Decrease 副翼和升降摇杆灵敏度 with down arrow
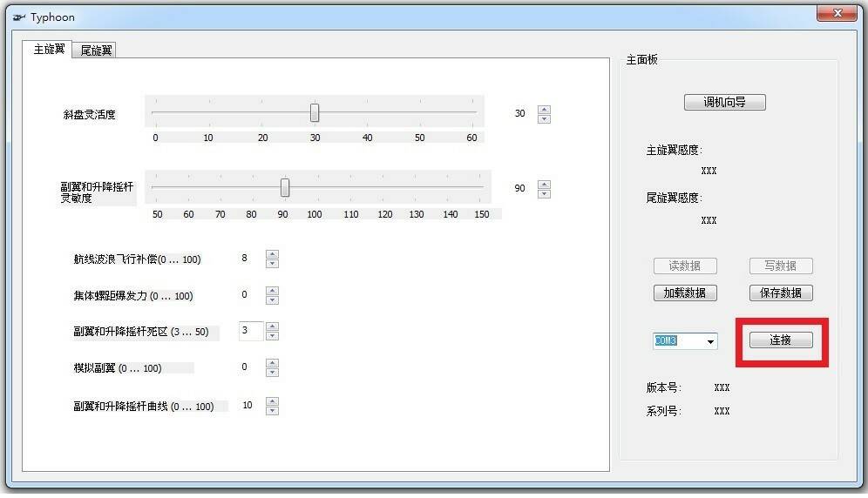This screenshot has height=498, width=868. [544, 193]
